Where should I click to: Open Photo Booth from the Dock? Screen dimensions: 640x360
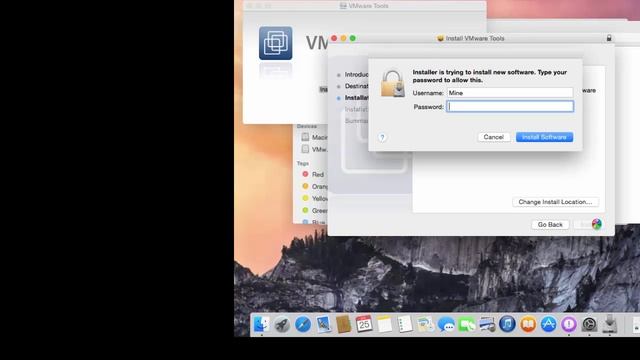coord(487,325)
